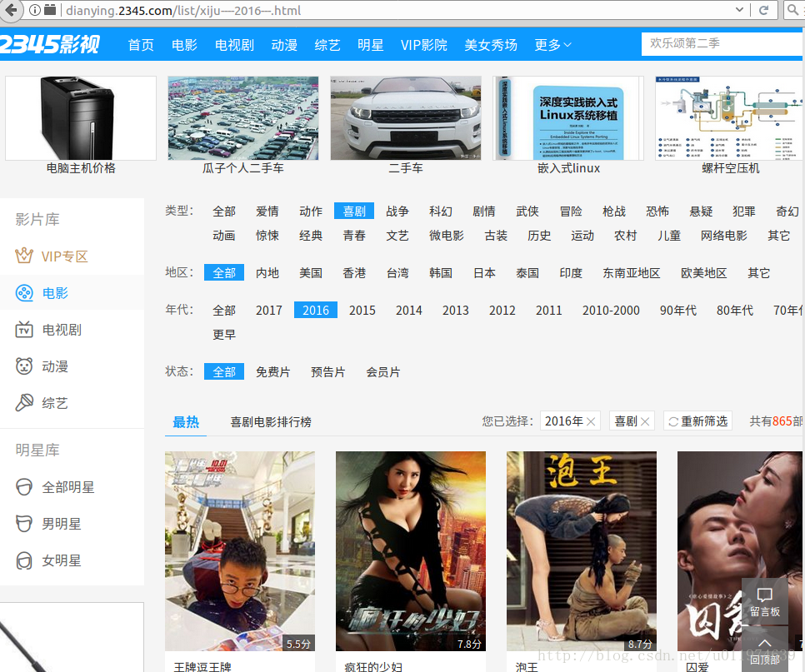Click the site info icon in address bar
Image resolution: width=805 pixels, height=672 pixels.
(35, 10)
